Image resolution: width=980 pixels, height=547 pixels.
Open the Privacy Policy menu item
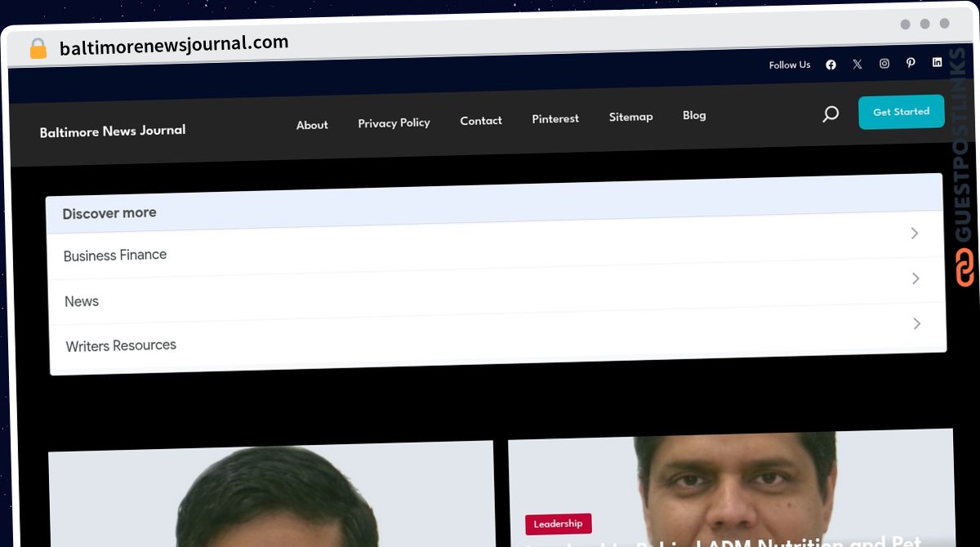click(394, 122)
